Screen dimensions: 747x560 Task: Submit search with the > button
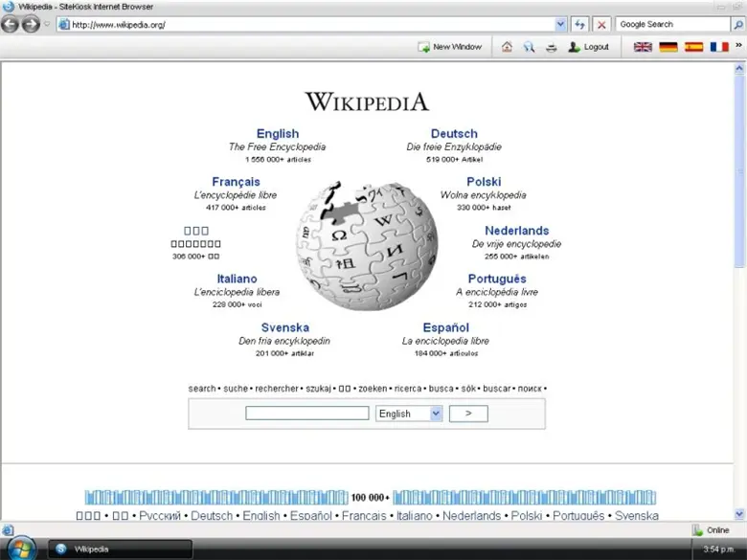[468, 414]
